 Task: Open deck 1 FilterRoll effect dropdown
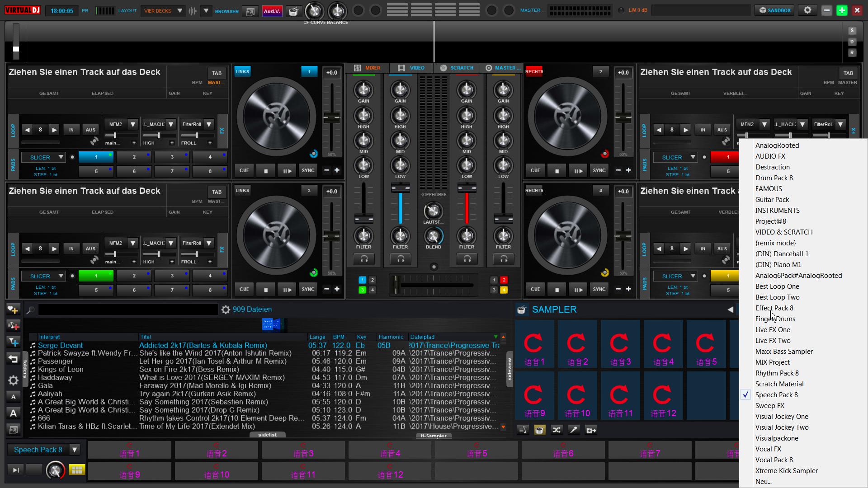coord(197,124)
